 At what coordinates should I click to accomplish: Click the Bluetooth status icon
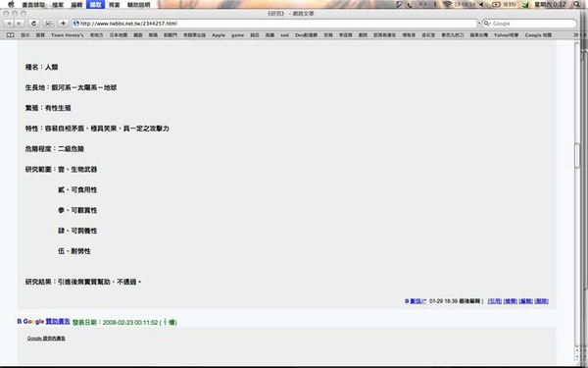(x=435, y=4)
